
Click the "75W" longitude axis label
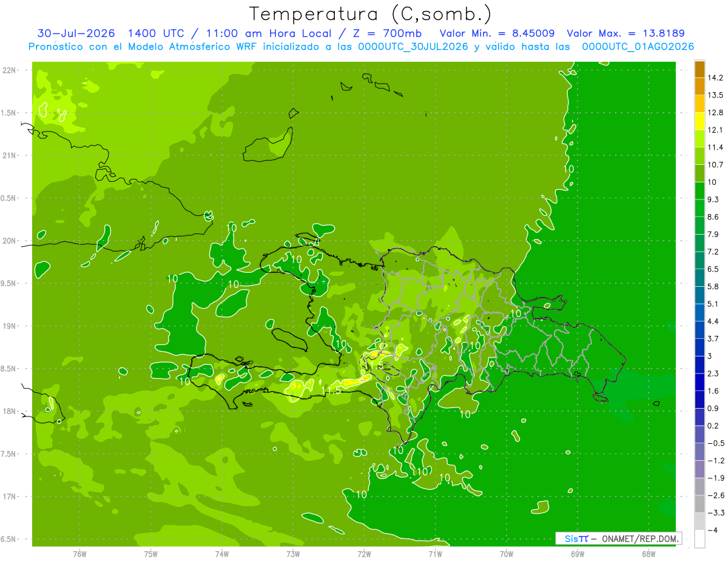pos(151,555)
